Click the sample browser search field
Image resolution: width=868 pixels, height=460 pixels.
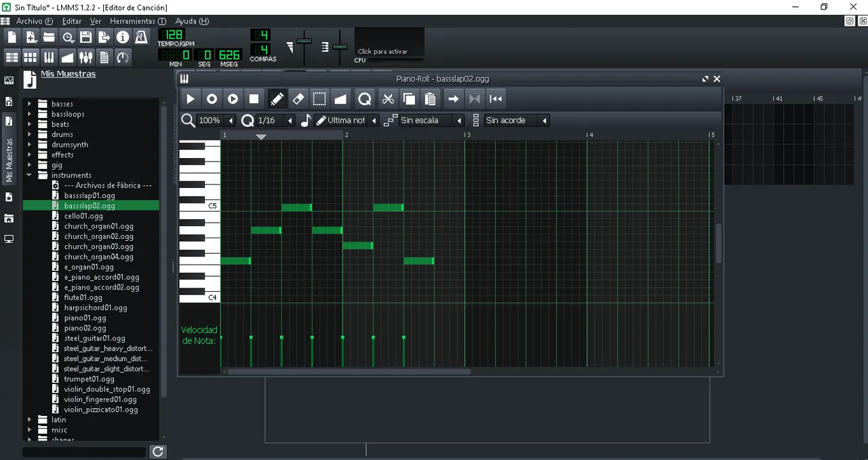pos(85,452)
